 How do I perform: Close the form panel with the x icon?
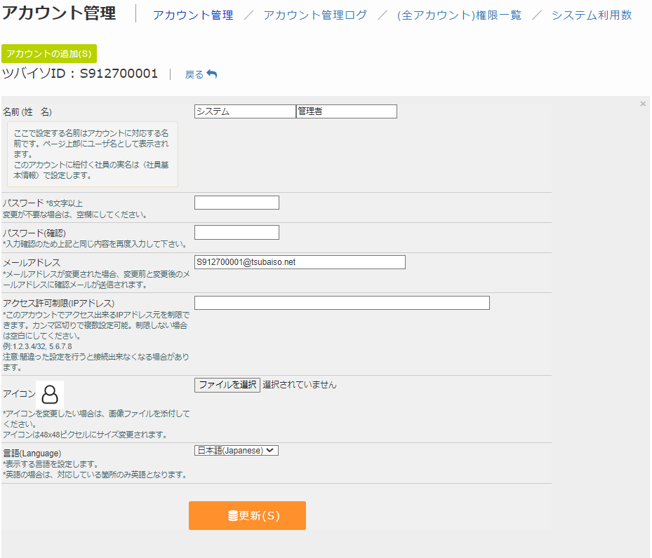coord(643,104)
